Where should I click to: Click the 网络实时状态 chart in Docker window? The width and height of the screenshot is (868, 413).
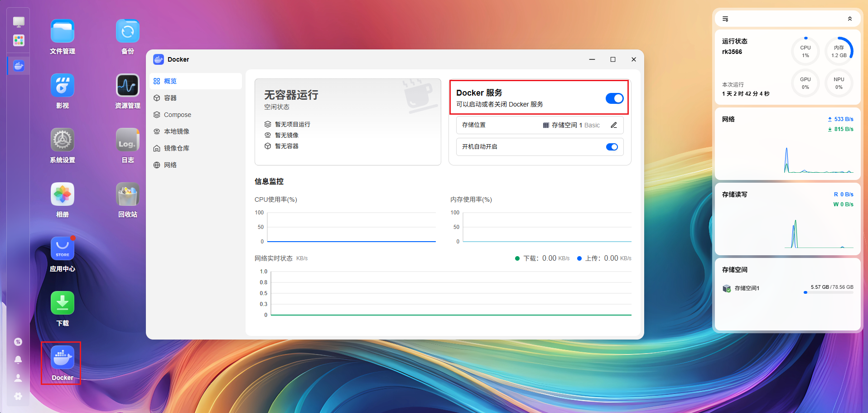coord(443,293)
